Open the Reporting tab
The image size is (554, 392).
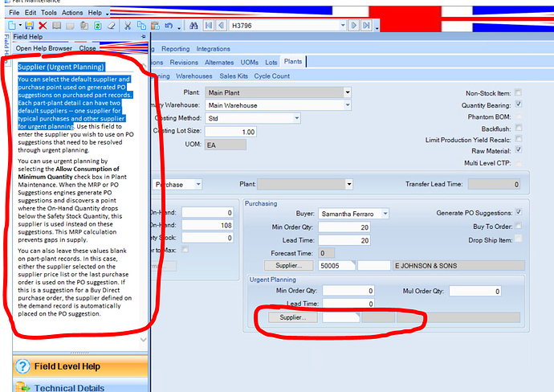(x=175, y=49)
